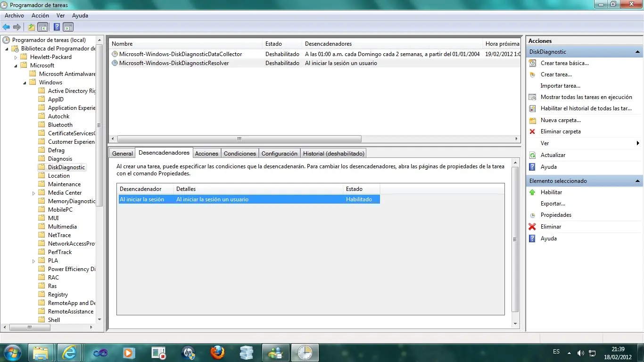Select Microsoft-Windows-DiskDiagnosticResolver task row
Image resolution: width=644 pixels, height=362 pixels.
coord(315,63)
